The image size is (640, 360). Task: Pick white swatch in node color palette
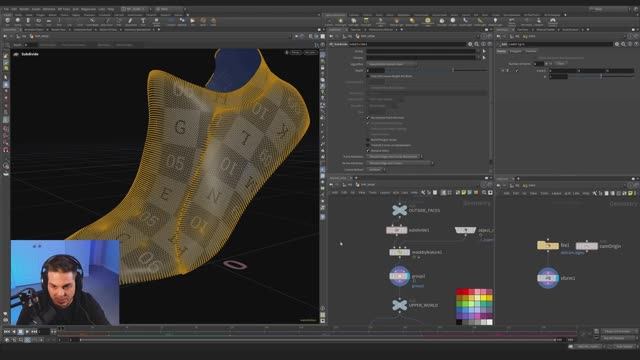pyautogui.click(x=489, y=322)
